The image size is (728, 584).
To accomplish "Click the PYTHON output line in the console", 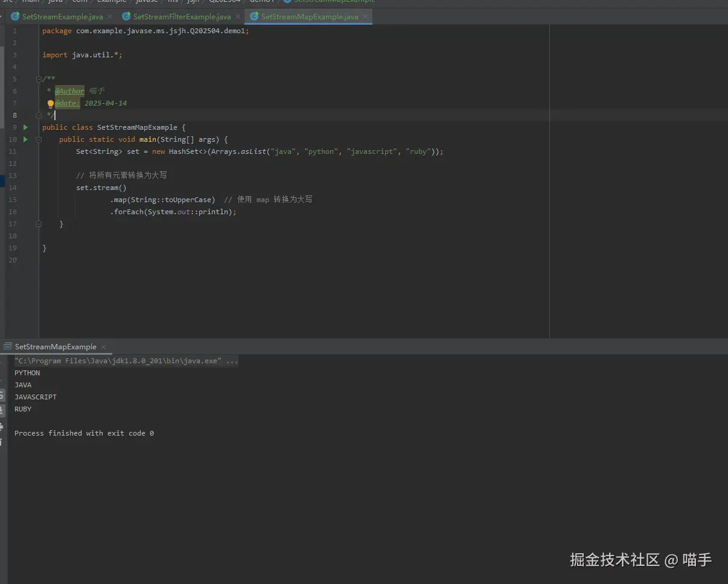I will (x=27, y=373).
